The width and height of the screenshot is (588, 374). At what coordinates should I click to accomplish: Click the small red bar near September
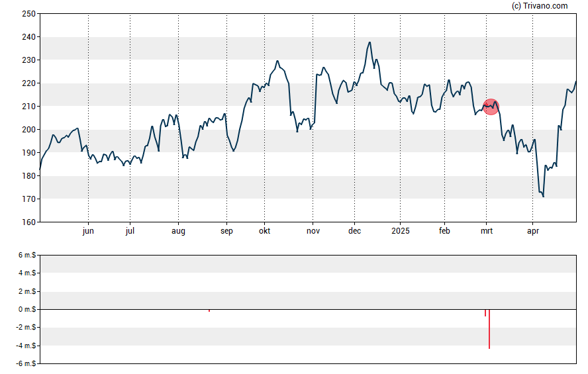(209, 310)
